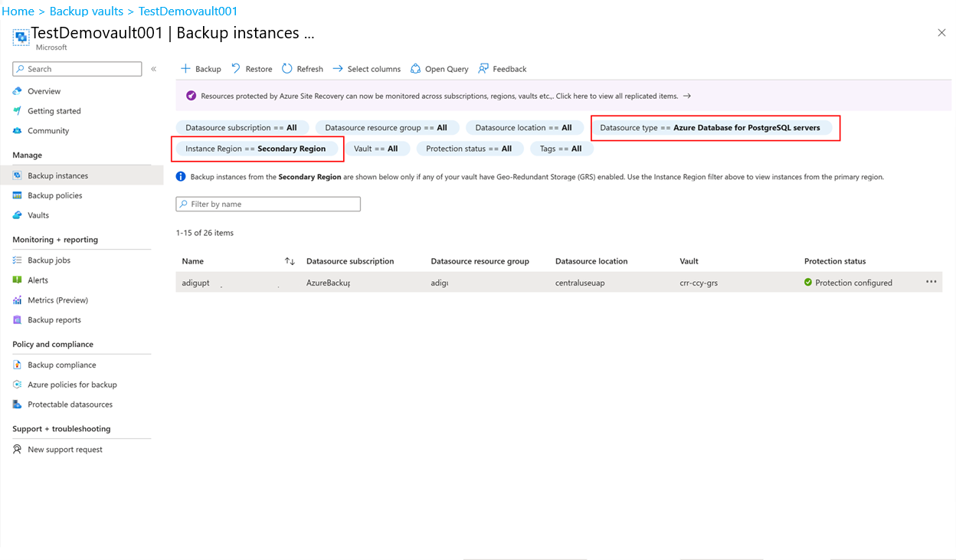Go to Home breadcrumb

(x=18, y=11)
